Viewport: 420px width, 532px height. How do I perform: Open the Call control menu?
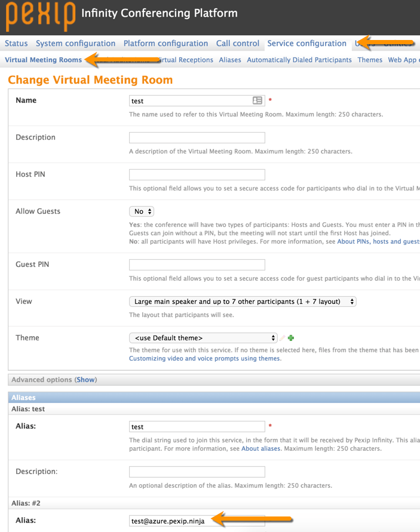238,44
